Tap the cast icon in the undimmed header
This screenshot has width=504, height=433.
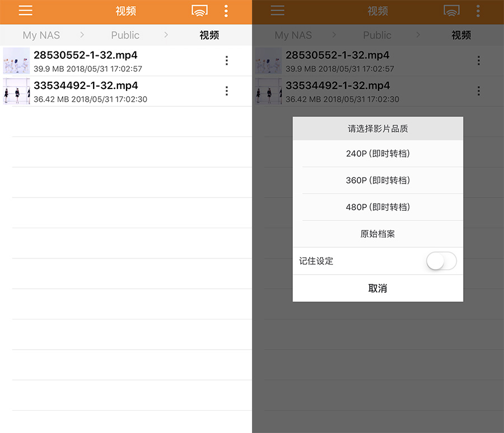[199, 11]
